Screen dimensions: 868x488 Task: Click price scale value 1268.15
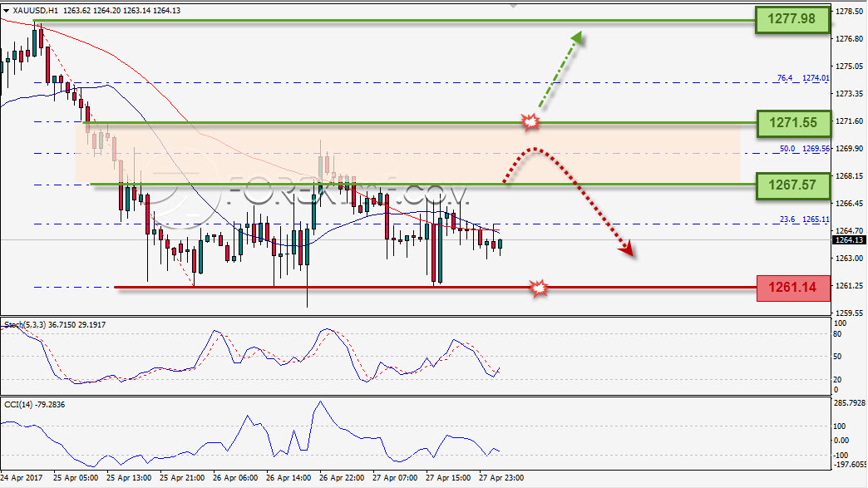[x=849, y=176]
